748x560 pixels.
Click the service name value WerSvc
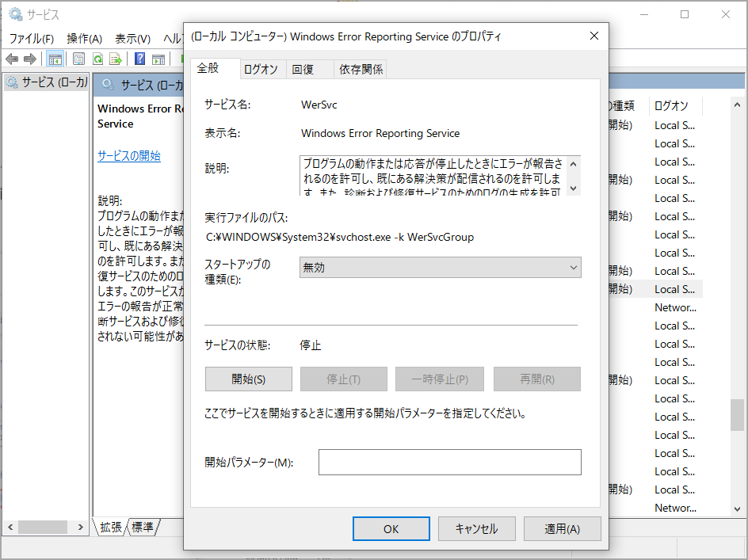(319, 105)
